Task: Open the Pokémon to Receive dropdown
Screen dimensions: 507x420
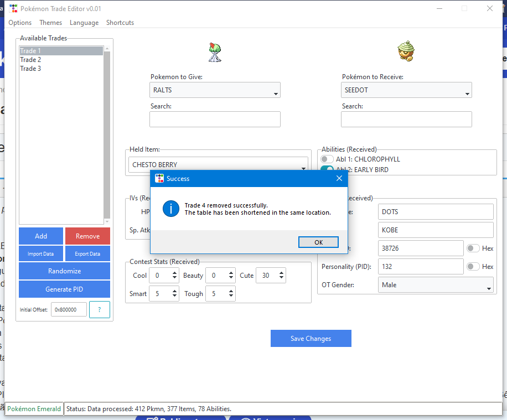Action: pos(406,90)
